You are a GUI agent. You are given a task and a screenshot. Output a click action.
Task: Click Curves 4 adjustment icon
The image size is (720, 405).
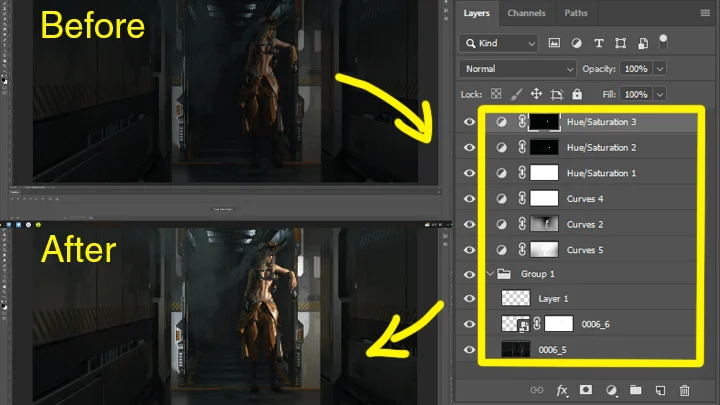(501, 199)
